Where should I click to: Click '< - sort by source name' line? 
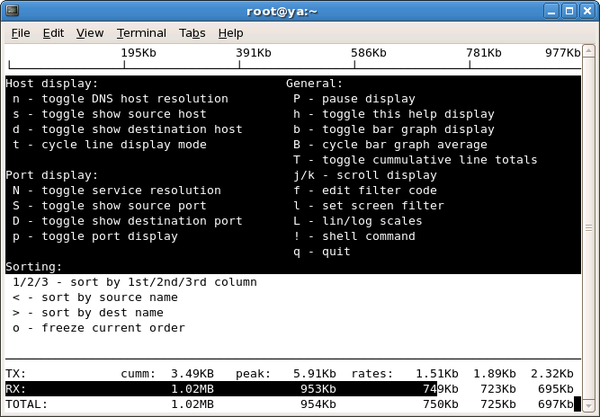point(95,298)
